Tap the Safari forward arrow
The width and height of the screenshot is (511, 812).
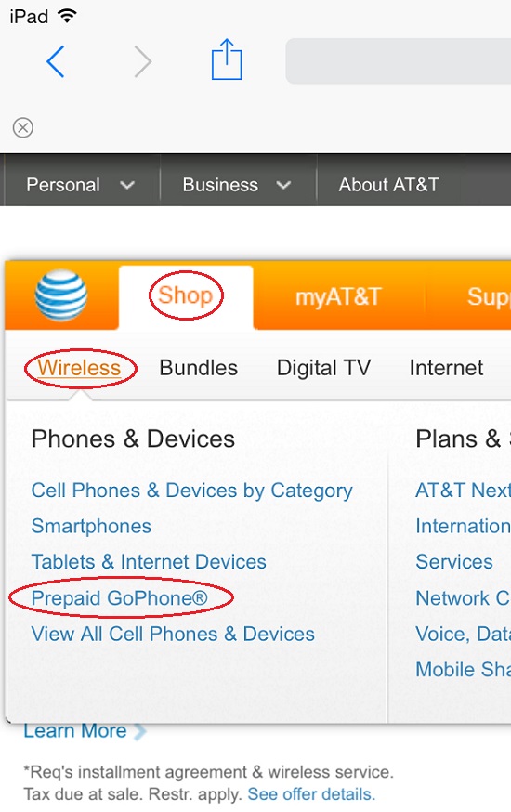pyautogui.click(x=143, y=61)
